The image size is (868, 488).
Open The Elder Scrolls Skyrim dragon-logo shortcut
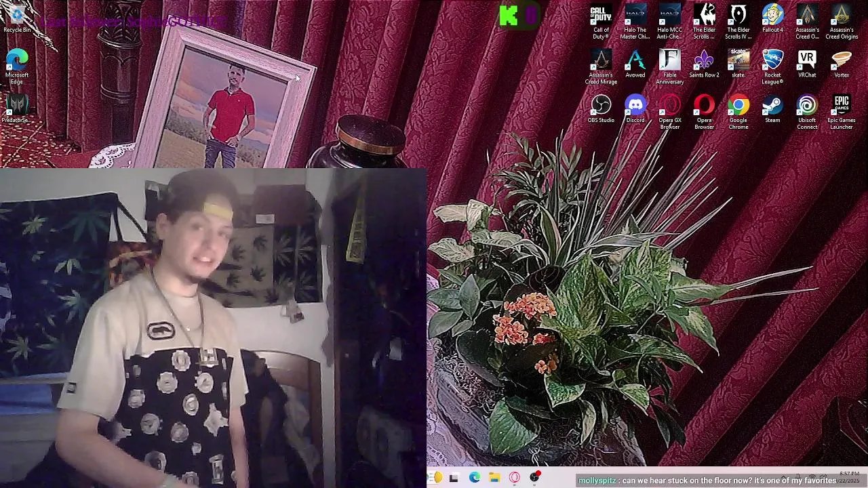coord(704,22)
